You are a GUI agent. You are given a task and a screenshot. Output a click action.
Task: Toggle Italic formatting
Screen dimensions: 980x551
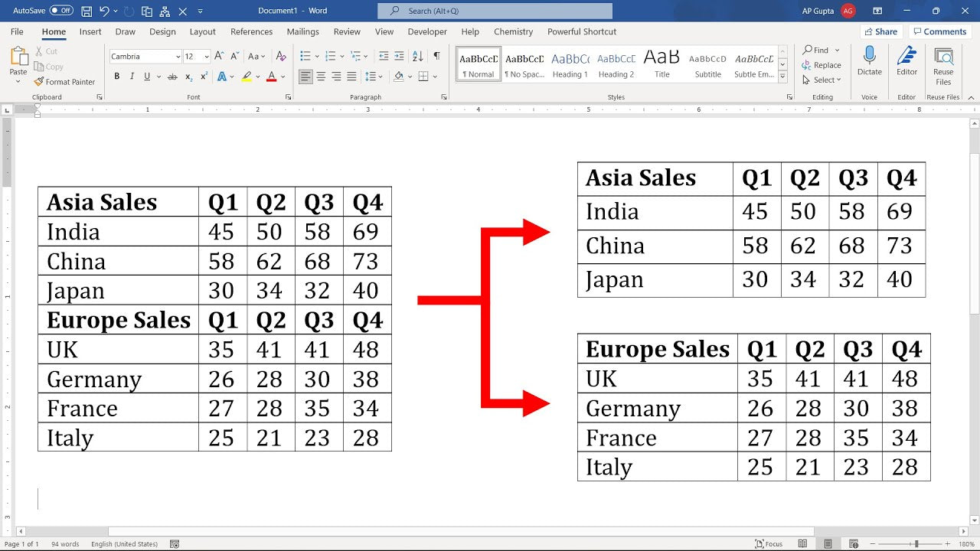point(132,77)
